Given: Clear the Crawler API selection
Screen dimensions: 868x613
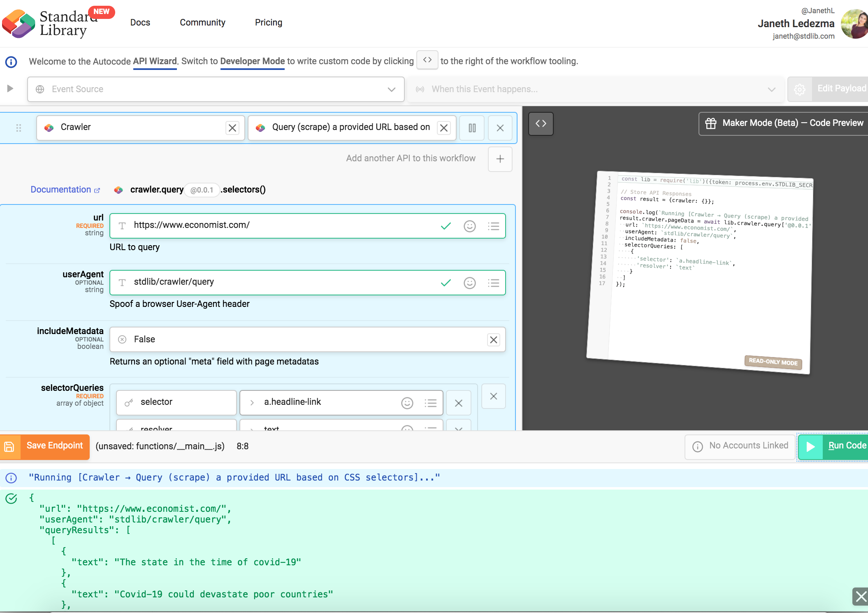Looking at the screenshot, I should [x=232, y=128].
